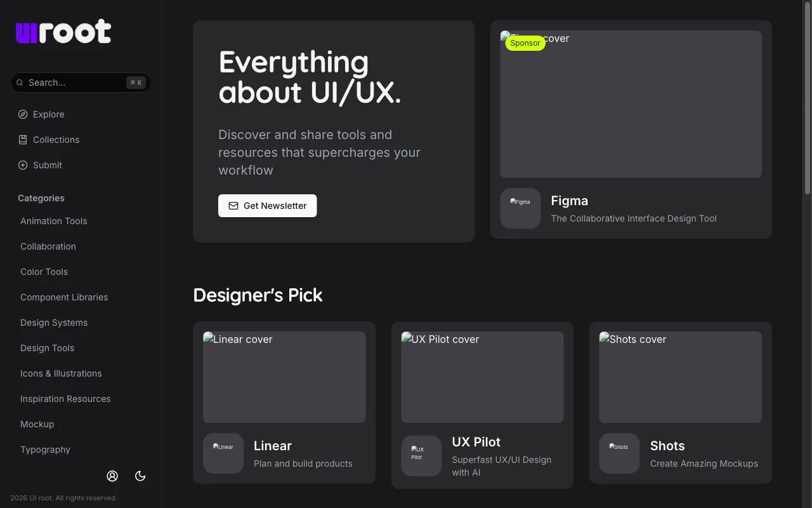
Task: Click 'Everything about UI/UX.' headline
Action: point(310,77)
